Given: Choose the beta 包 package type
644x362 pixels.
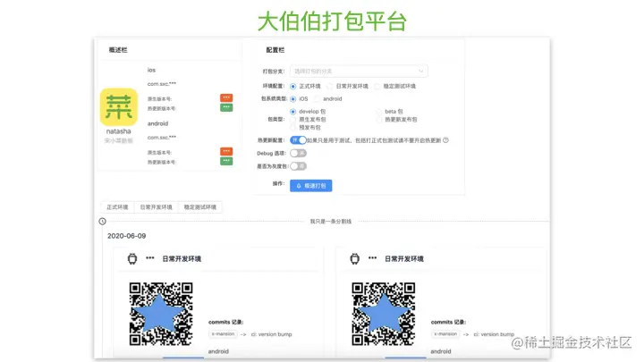Looking at the screenshot, I should [x=378, y=112].
